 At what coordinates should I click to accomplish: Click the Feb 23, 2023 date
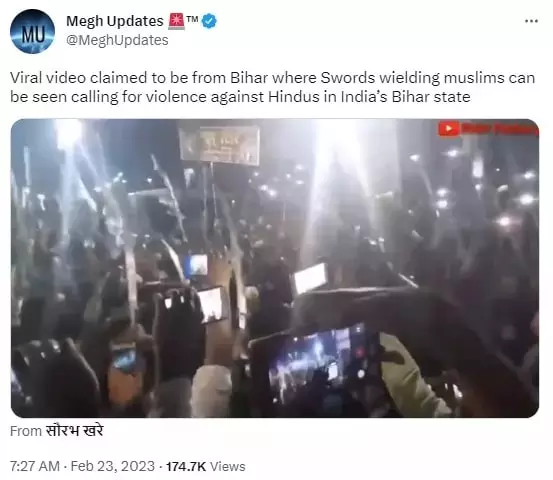pos(113,466)
